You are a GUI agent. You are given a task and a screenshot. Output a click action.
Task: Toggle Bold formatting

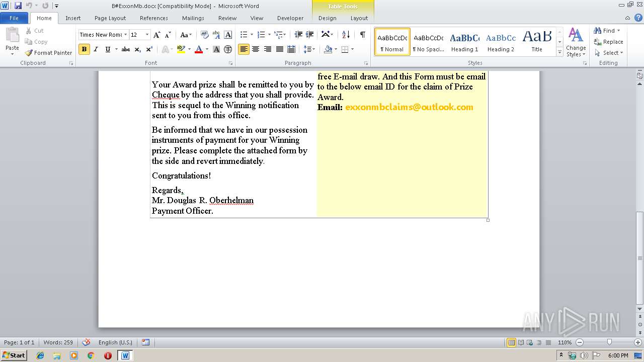(84, 49)
